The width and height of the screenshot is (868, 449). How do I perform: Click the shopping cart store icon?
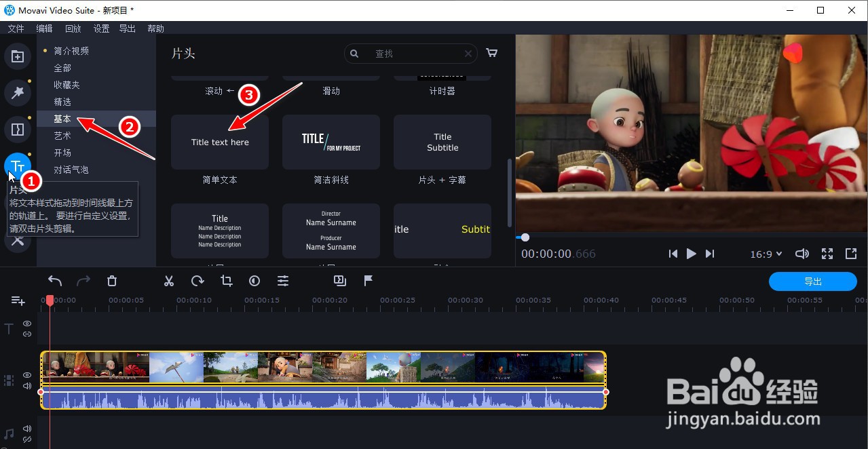[492, 53]
